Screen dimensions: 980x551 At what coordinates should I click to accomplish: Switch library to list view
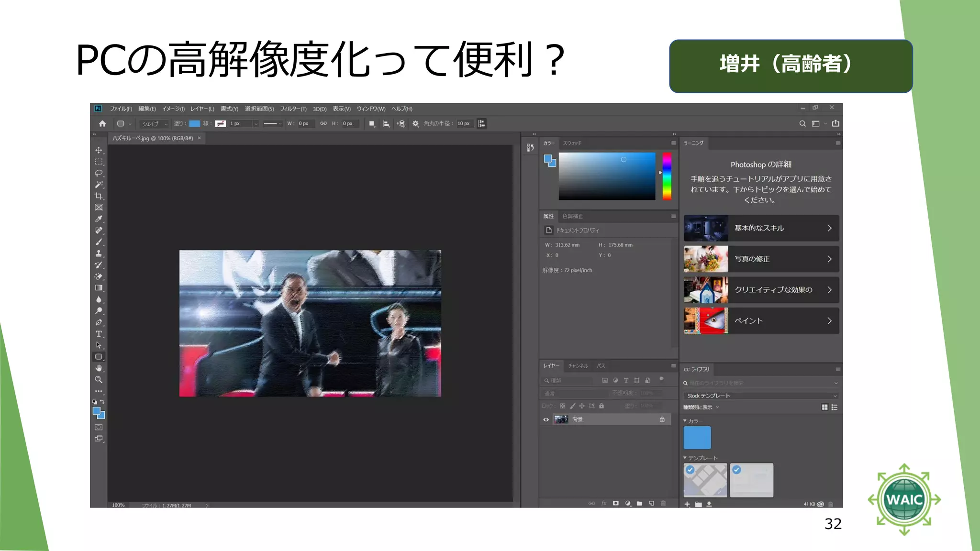coord(835,408)
